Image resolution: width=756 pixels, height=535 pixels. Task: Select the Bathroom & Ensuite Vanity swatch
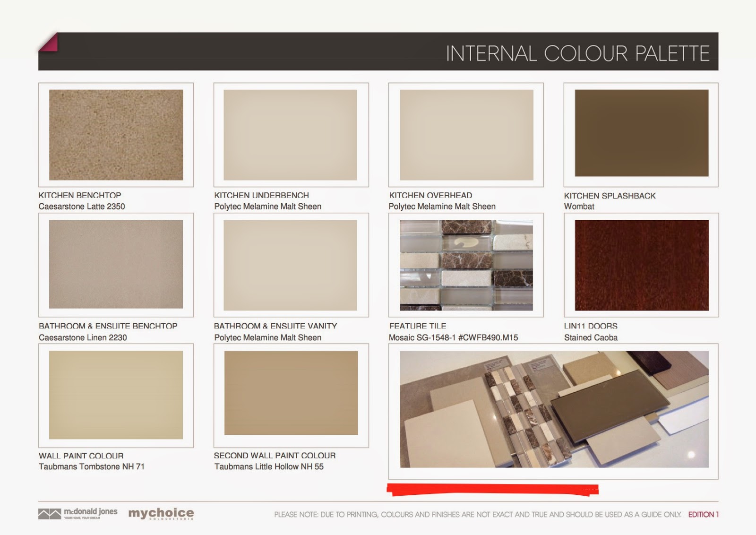pyautogui.click(x=291, y=265)
